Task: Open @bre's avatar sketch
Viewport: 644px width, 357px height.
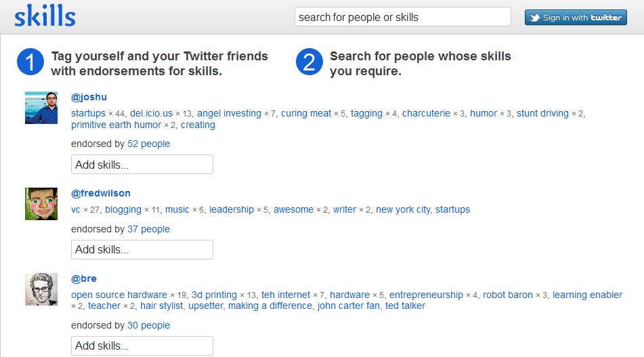Action: pos(41,289)
